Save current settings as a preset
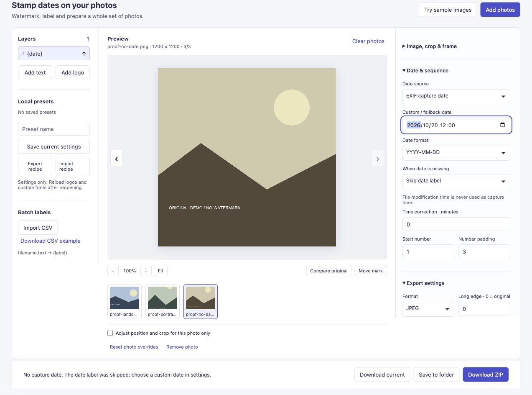 tap(54, 146)
